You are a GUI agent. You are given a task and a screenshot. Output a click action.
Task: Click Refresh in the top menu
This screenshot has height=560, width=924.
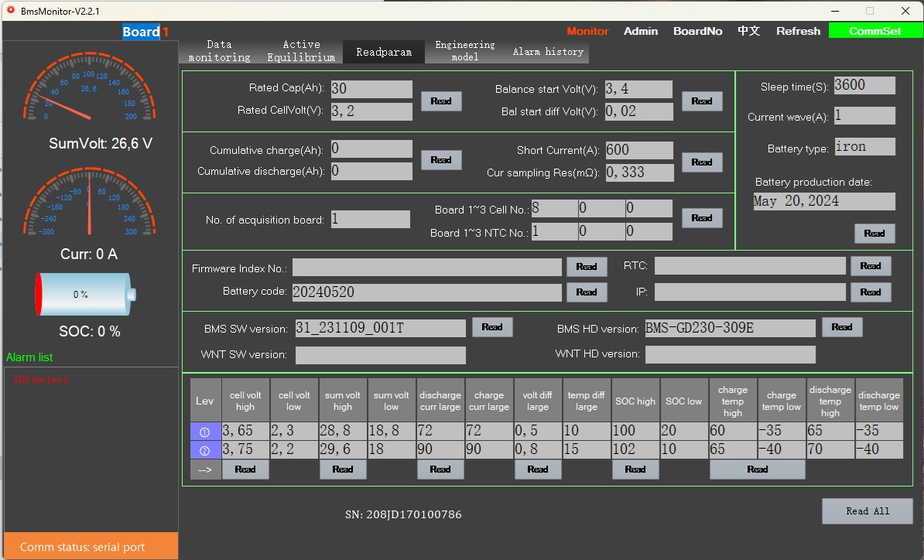tap(798, 31)
